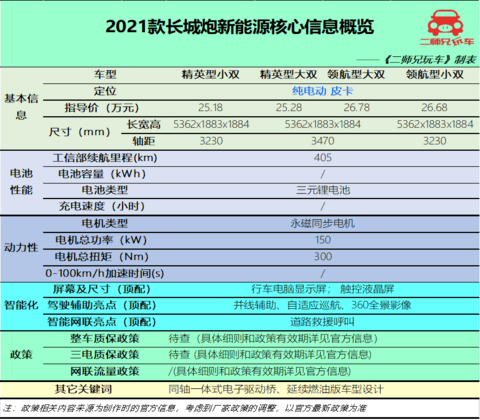Click the 405 range value cell

(x=323, y=157)
